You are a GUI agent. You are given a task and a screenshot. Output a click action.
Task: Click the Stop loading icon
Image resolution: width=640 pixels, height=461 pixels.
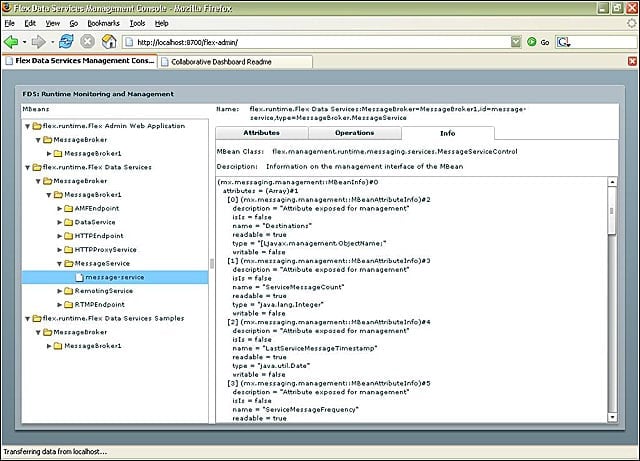coord(87,42)
